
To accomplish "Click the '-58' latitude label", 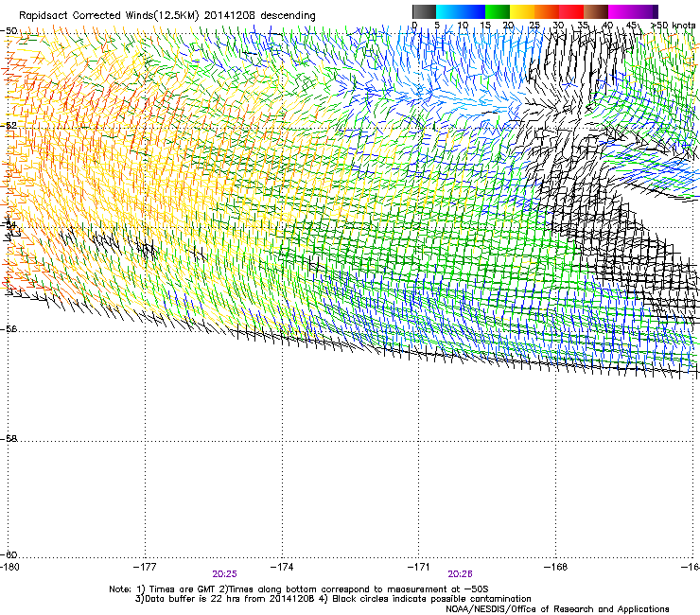I will click(9, 439).
